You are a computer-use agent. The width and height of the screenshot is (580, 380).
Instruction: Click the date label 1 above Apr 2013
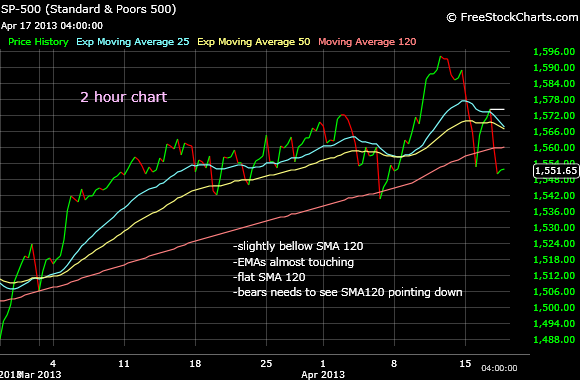(323, 363)
